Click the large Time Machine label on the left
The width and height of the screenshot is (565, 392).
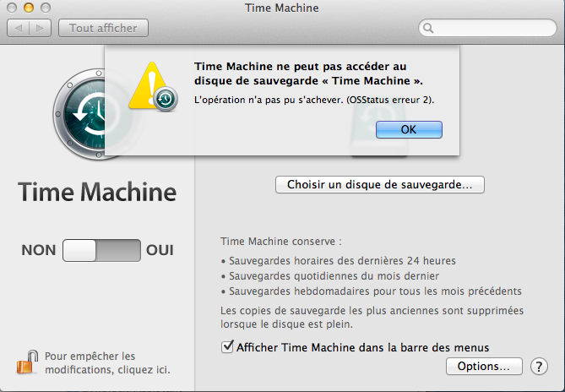[x=97, y=192]
